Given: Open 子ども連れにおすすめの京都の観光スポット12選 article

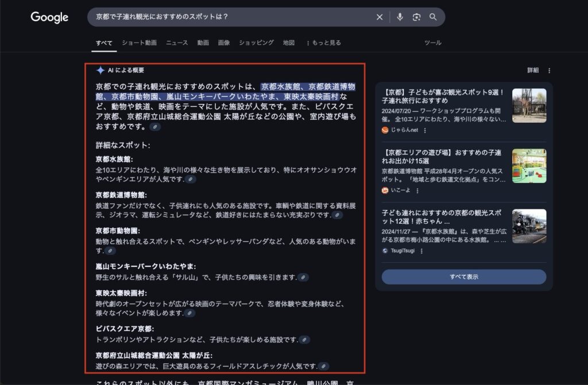Looking at the screenshot, I should (442, 217).
